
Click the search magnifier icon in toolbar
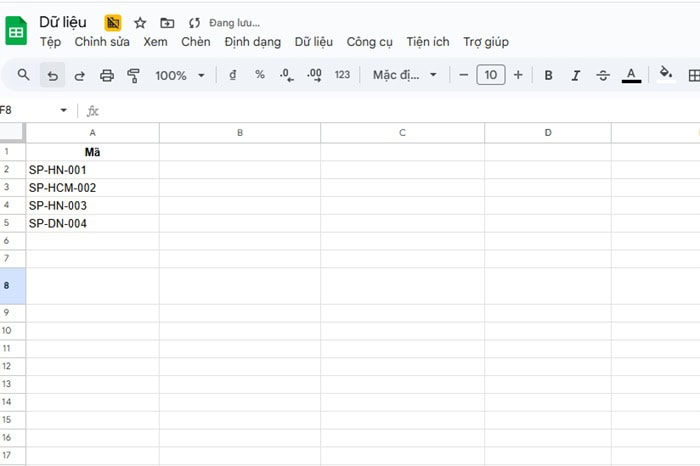pyautogui.click(x=24, y=75)
